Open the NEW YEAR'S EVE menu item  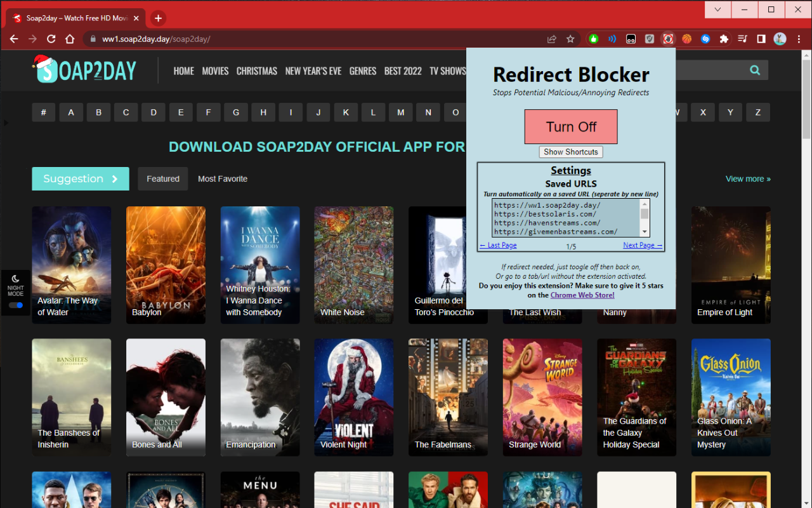pyautogui.click(x=313, y=70)
